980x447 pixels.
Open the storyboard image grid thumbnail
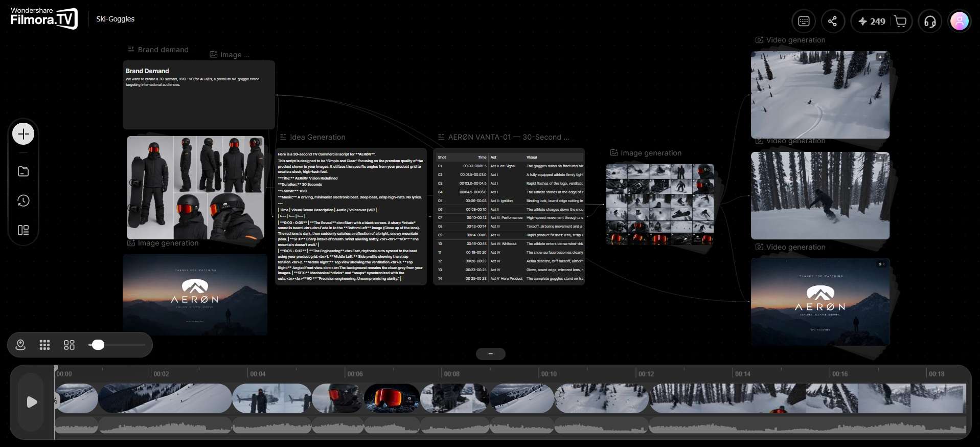[x=660, y=204]
